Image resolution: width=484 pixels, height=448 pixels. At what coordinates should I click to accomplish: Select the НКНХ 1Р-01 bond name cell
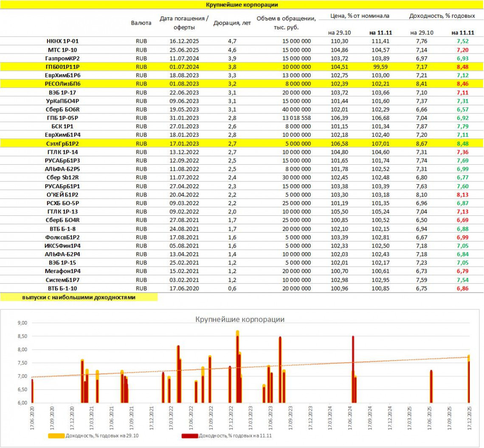62,41
